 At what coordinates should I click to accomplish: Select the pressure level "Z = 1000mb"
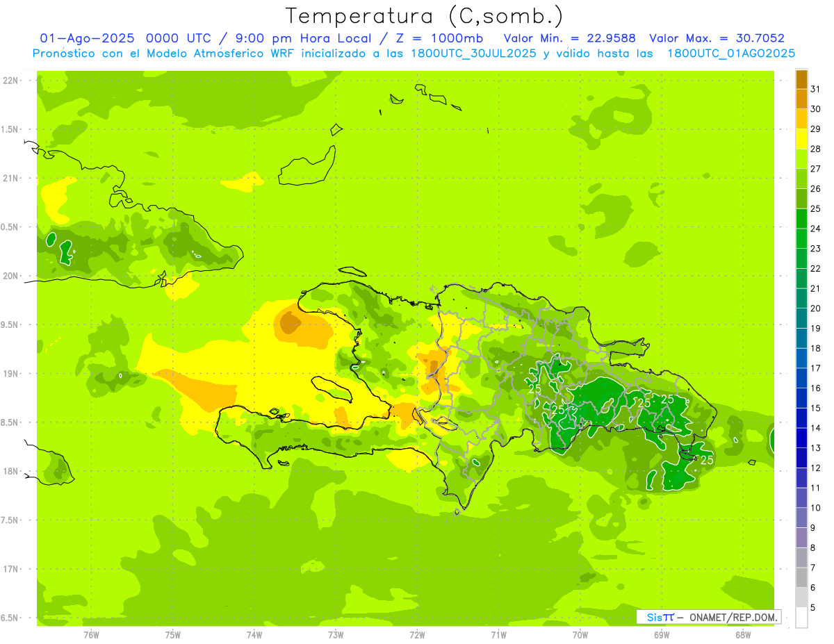pyautogui.click(x=439, y=38)
